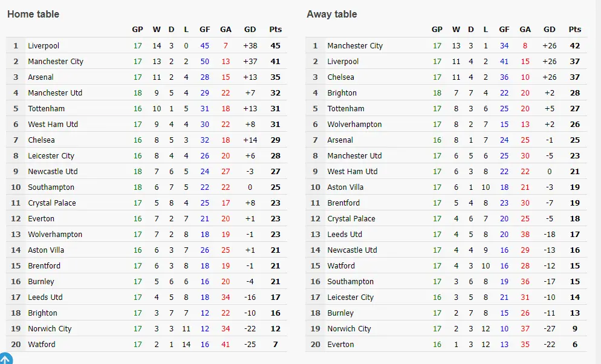Click Wolverhampton in the Away table
Image resolution: width=601 pixels, height=364 pixels.
click(354, 125)
